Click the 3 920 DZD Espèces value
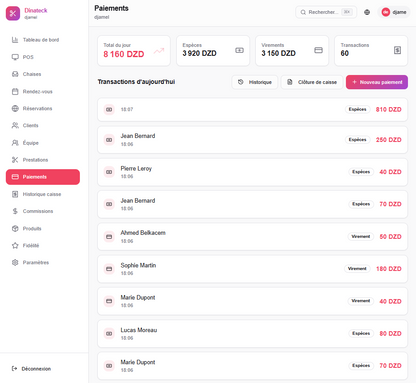This screenshot has width=416, height=383. tap(199, 53)
